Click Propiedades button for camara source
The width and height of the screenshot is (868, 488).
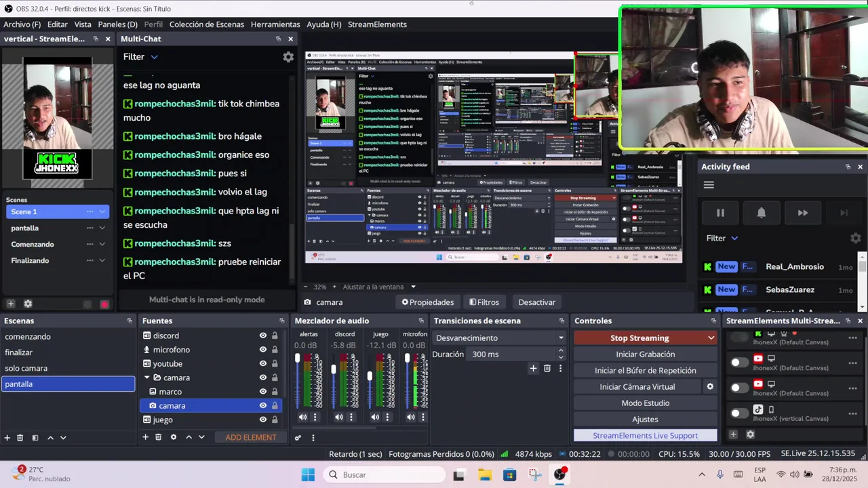tap(427, 302)
